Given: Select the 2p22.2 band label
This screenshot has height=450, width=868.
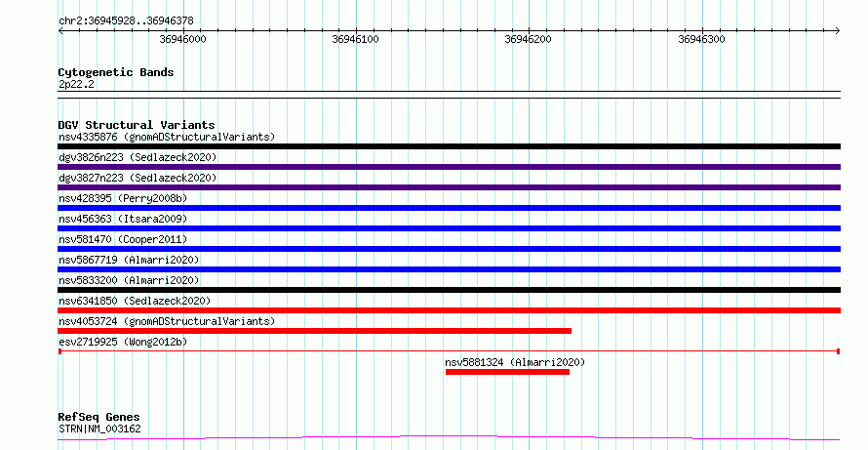Looking at the screenshot, I should coord(76,84).
